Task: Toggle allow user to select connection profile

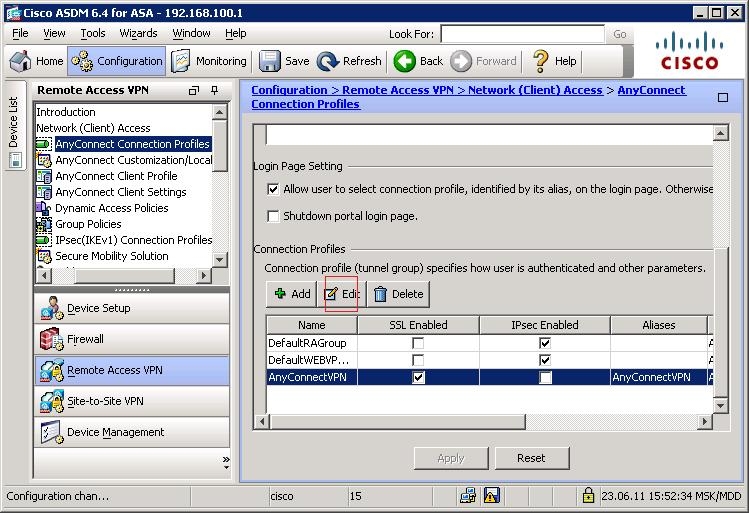Action: point(273,189)
